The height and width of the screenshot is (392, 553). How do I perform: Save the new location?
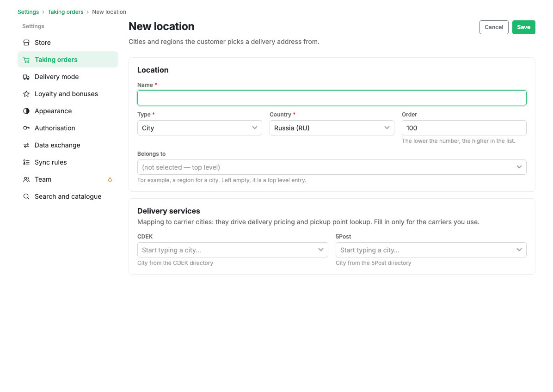click(524, 27)
